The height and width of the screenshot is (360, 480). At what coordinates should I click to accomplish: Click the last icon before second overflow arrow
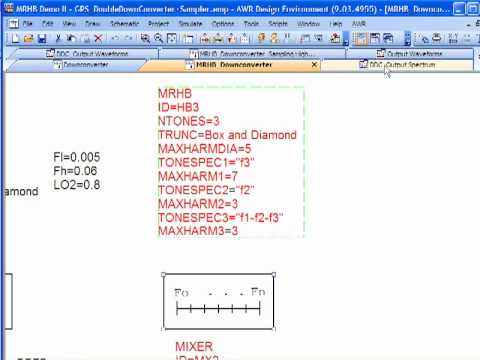[388, 38]
